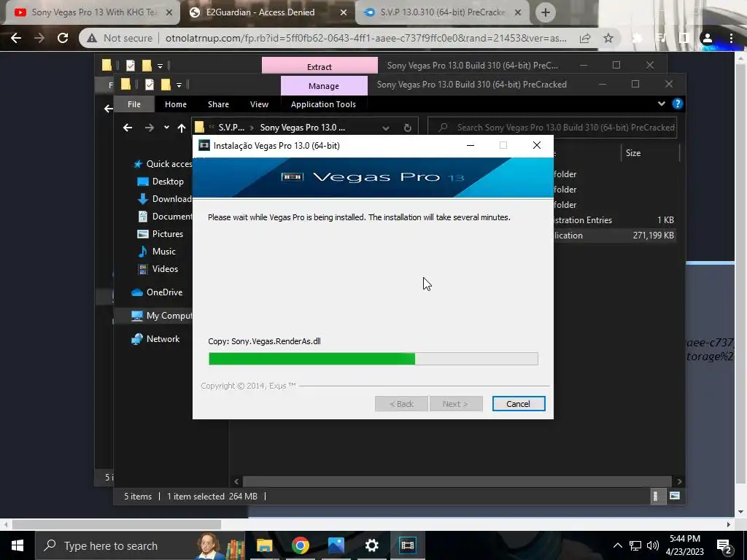Open the address bar history dropdown

(x=385, y=128)
